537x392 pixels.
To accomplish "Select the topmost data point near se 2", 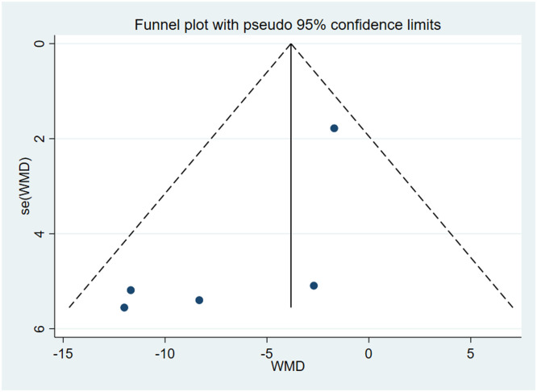I will pos(334,128).
